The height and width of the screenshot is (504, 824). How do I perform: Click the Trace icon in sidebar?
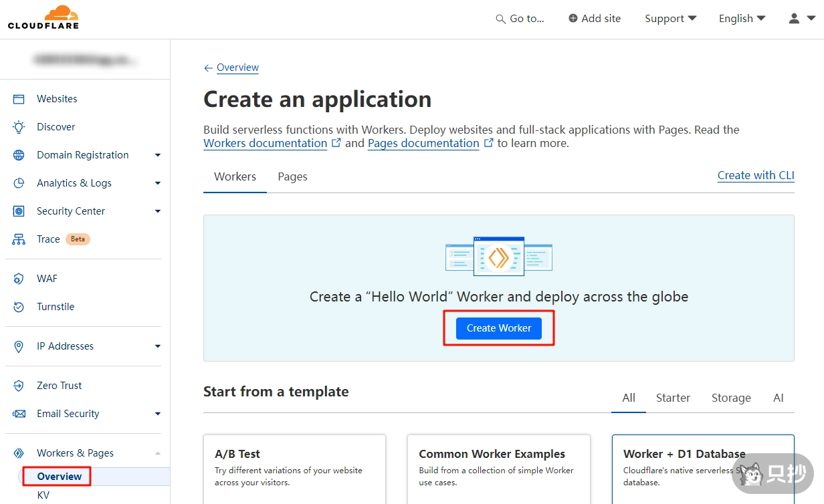[19, 239]
